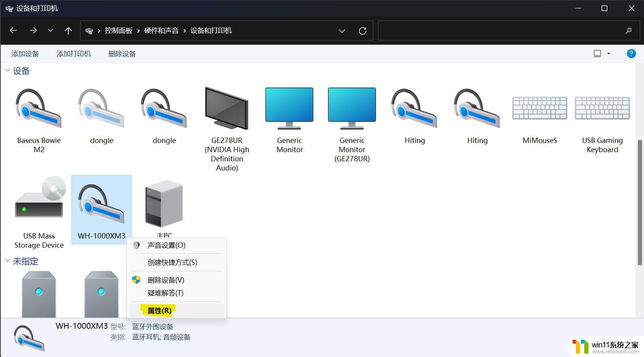The image size is (644, 357).
Task: Select the Baseus Bowie M2 headset device
Action: [39, 120]
